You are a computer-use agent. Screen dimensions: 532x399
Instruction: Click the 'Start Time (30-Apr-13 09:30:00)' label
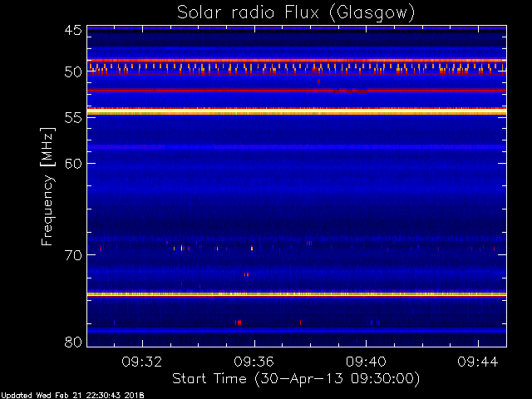coord(296,379)
